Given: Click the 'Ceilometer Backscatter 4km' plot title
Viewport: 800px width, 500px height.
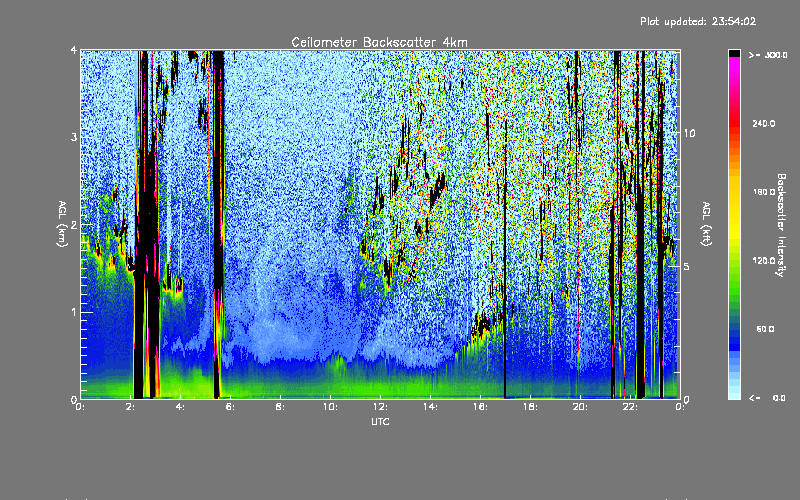Looking at the screenshot, I should [379, 42].
